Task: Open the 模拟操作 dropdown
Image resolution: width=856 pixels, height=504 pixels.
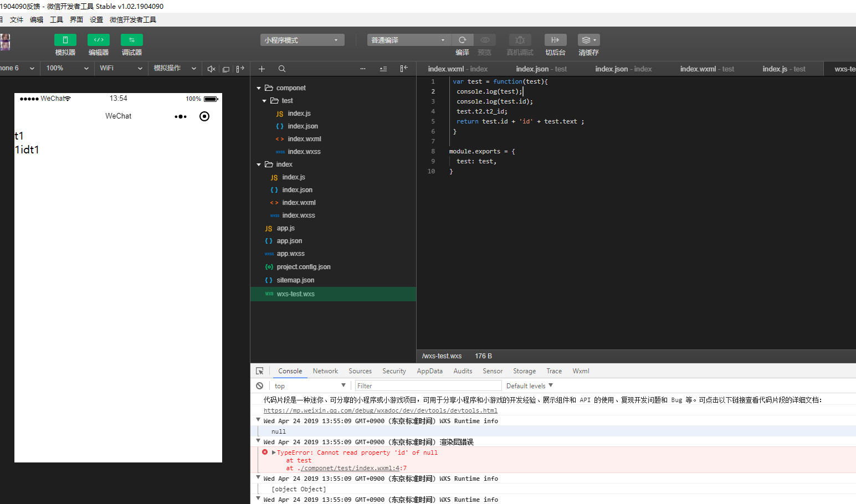Action: coord(175,68)
